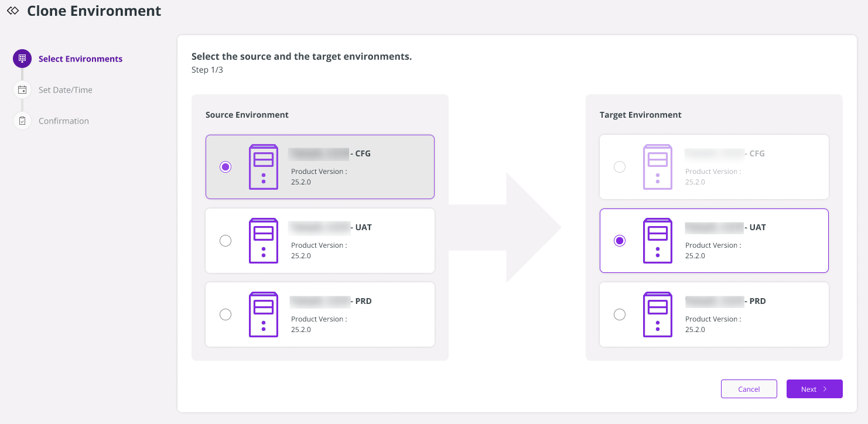
Task: Click the back arrows icon beside Clone Environment
Action: (13, 10)
